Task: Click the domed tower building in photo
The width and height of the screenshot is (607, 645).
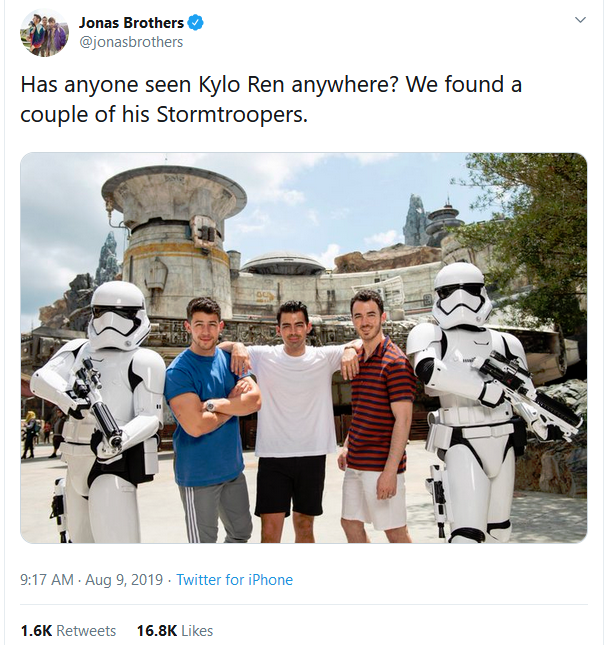Action: pyautogui.click(x=175, y=239)
